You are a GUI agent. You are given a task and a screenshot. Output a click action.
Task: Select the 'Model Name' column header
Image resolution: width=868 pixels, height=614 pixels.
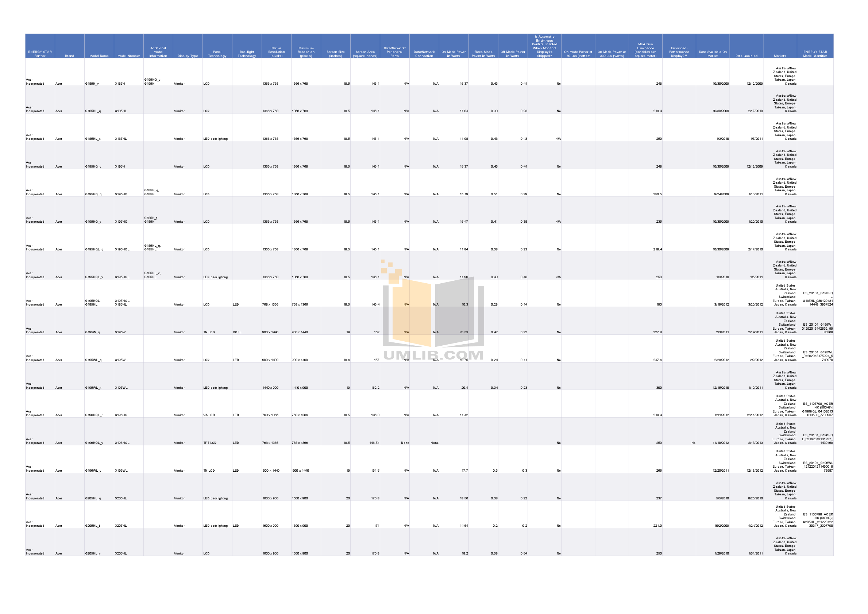click(x=99, y=55)
